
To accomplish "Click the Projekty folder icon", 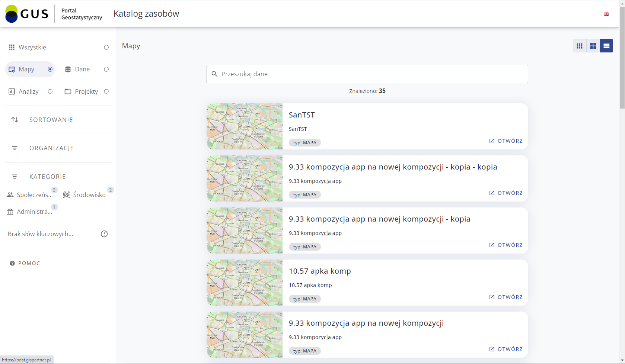I will 68,91.
